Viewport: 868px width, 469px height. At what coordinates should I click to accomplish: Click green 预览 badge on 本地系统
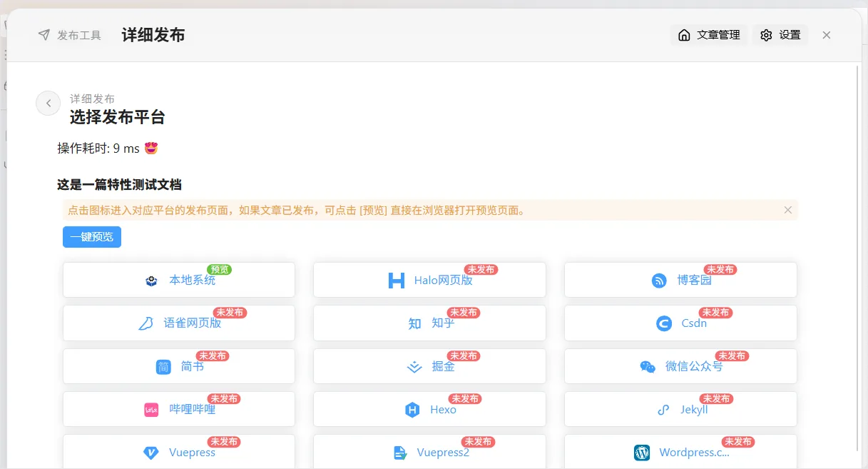pyautogui.click(x=220, y=270)
